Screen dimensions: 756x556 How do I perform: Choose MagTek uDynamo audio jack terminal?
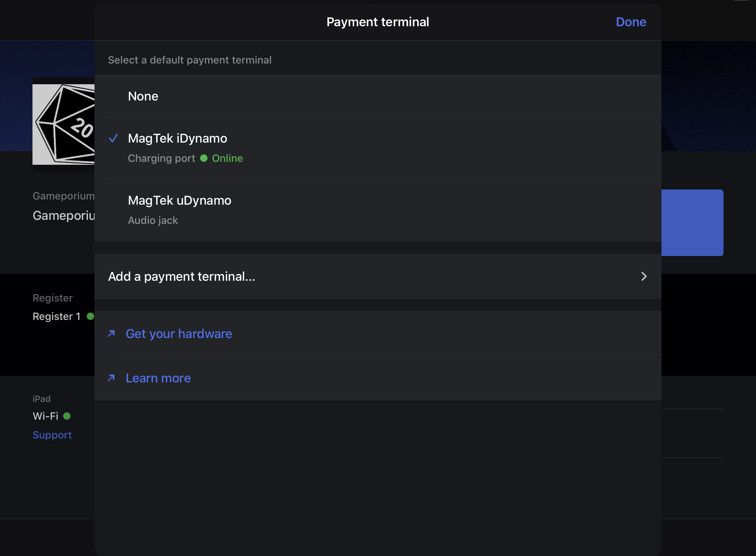179,201
